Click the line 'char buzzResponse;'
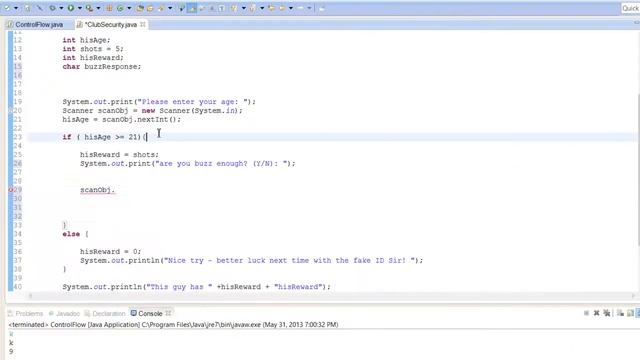Image resolution: width=640 pixels, height=360 pixels. [x=102, y=67]
